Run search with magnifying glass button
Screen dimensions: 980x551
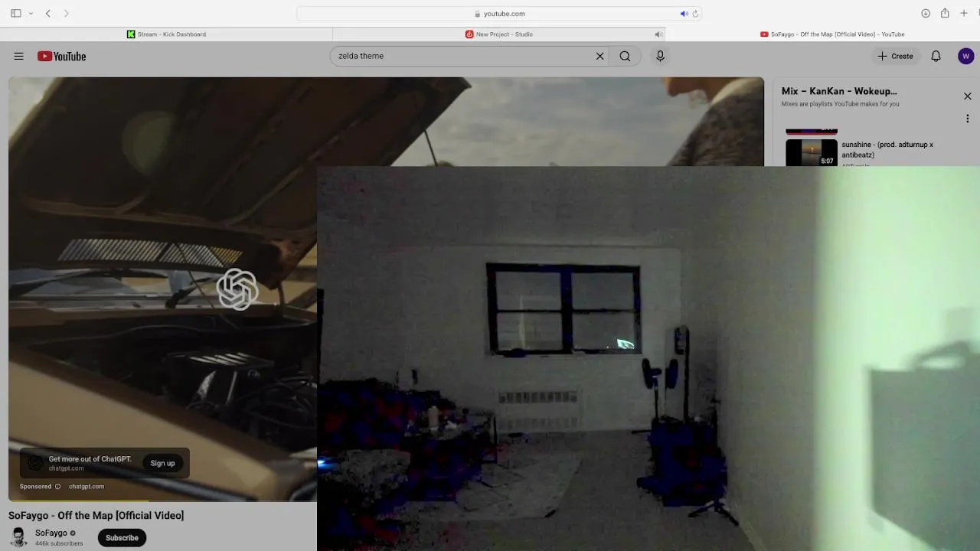(x=625, y=56)
